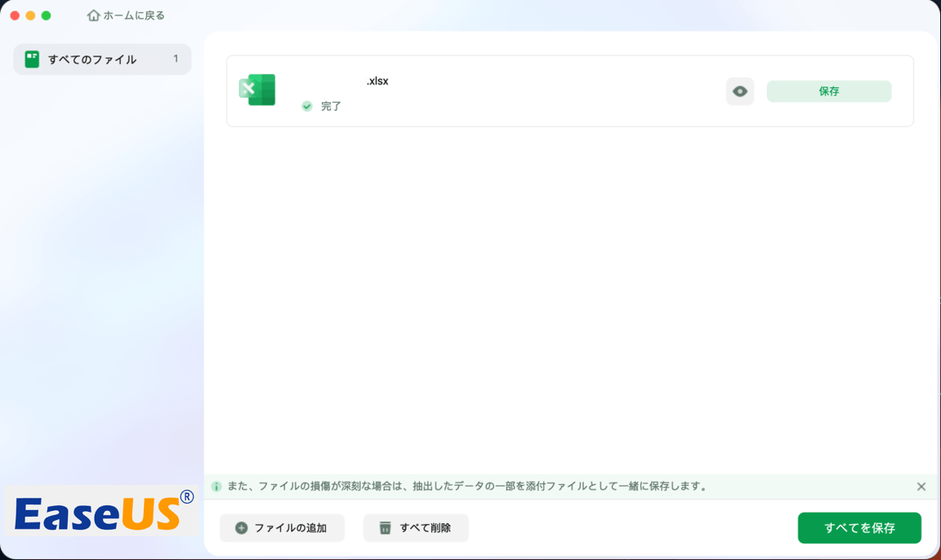941x560 pixels.
Task: Click the Excel file type icon
Action: tap(257, 90)
